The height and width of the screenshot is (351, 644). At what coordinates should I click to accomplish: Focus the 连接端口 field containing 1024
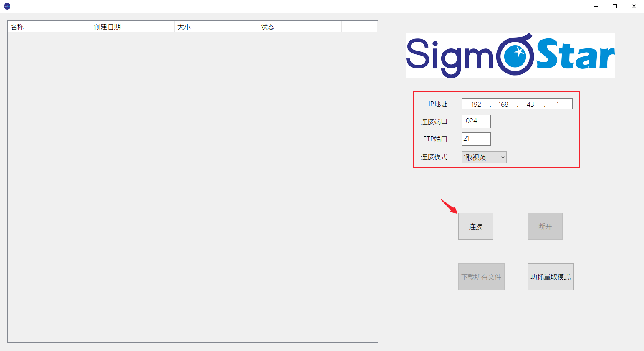pyautogui.click(x=476, y=121)
